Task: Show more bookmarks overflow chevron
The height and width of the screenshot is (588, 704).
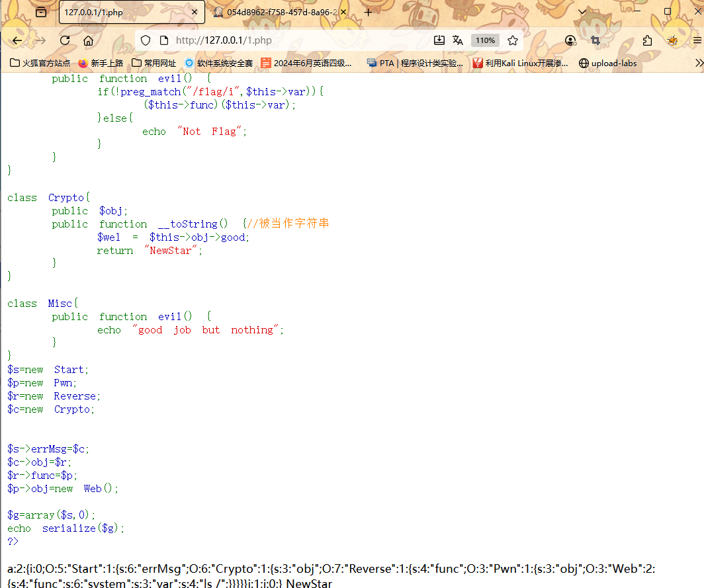Action: (x=698, y=63)
